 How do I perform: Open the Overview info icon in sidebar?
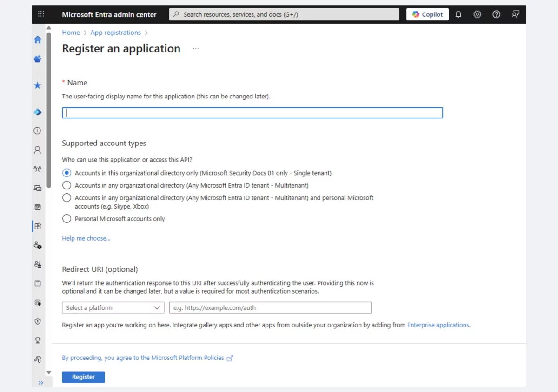(x=38, y=131)
